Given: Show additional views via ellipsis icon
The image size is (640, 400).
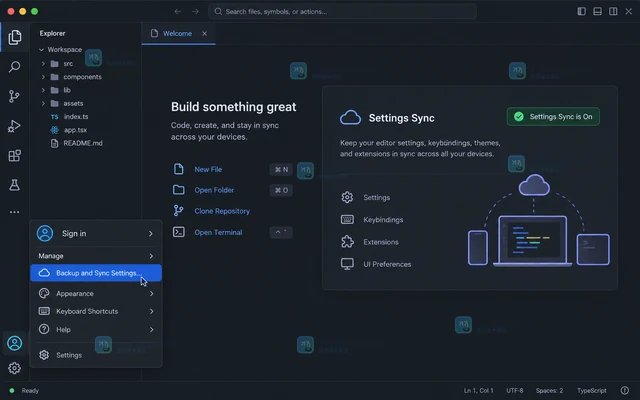Looking at the screenshot, I should pyautogui.click(x=15, y=212).
